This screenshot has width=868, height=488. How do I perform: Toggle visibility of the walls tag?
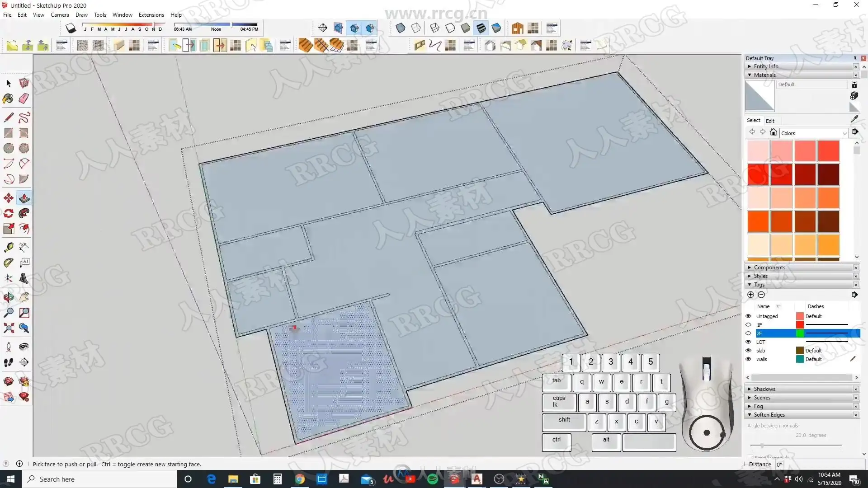pyautogui.click(x=748, y=359)
